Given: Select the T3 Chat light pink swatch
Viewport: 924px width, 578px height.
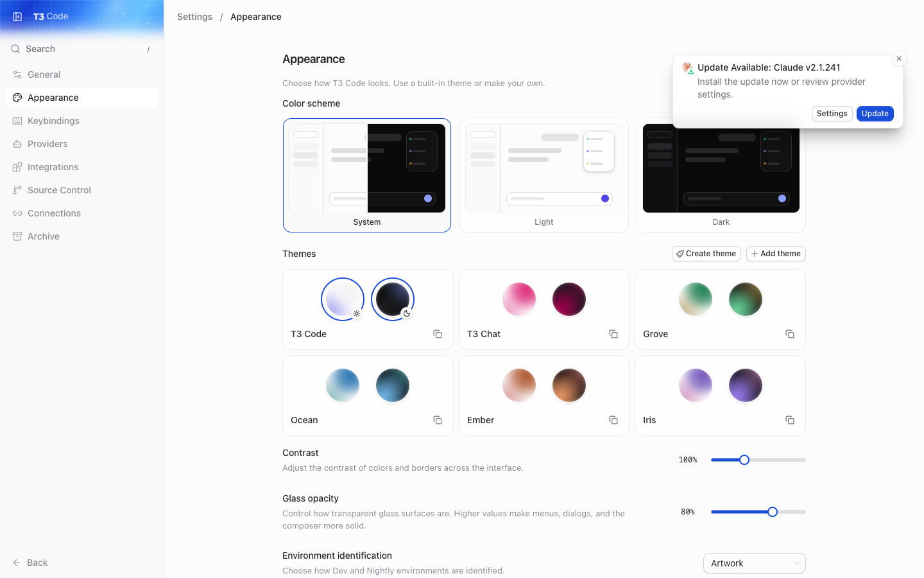Looking at the screenshot, I should 519,299.
